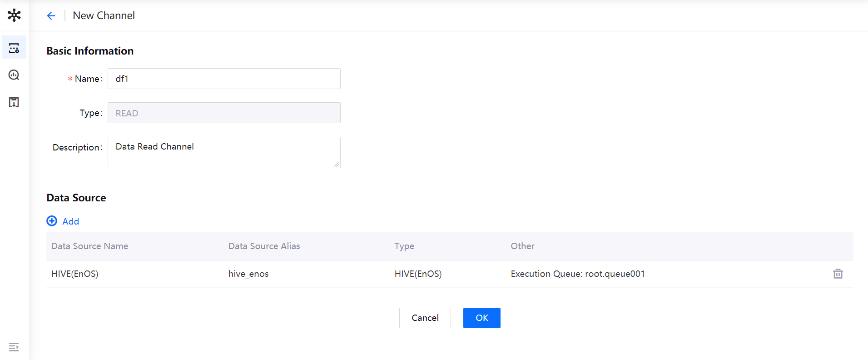Click the Description text area
The width and height of the screenshot is (868, 360).
coord(224,152)
